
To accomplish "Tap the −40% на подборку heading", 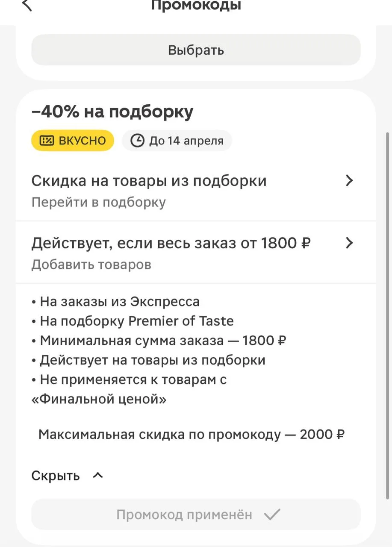I will (x=112, y=112).
